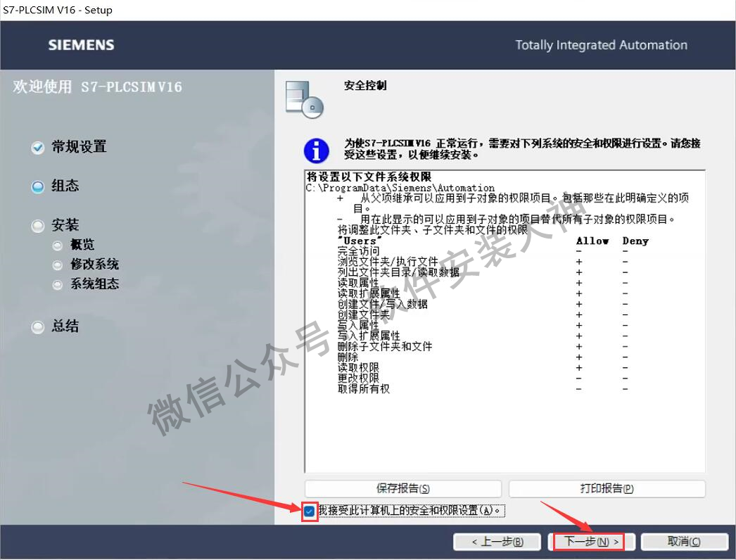The width and height of the screenshot is (736, 560).
Task: Print the report via 打印报告(P)
Action: click(607, 489)
